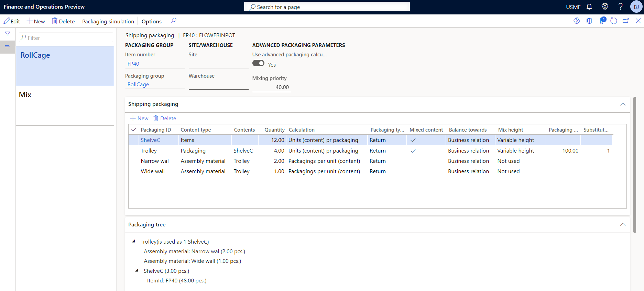The width and height of the screenshot is (644, 291).
Task: Open settings gear menu
Action: 605,7
